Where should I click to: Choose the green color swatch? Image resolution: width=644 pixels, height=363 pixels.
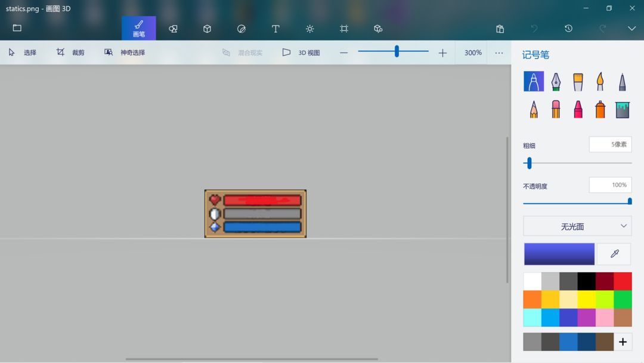point(623,299)
